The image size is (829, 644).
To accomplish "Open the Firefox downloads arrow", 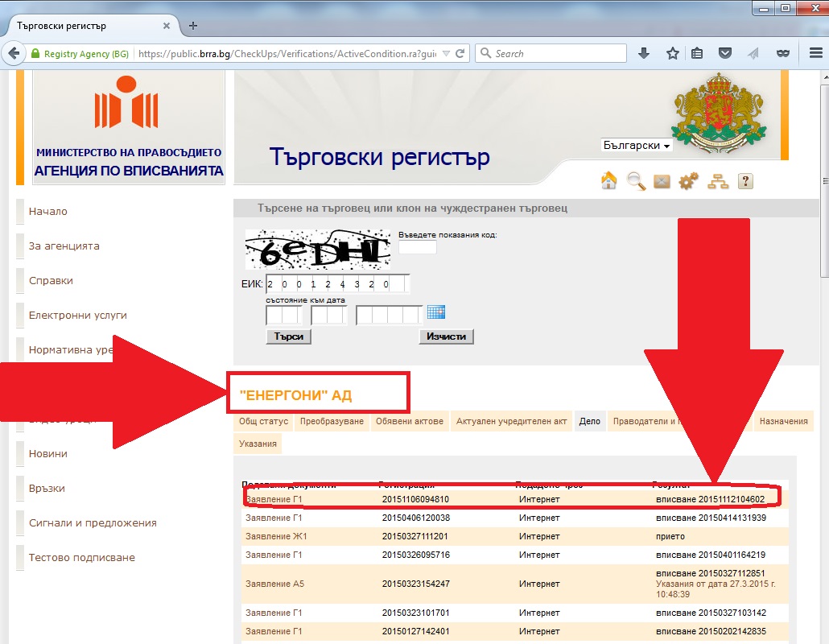I will click(644, 53).
